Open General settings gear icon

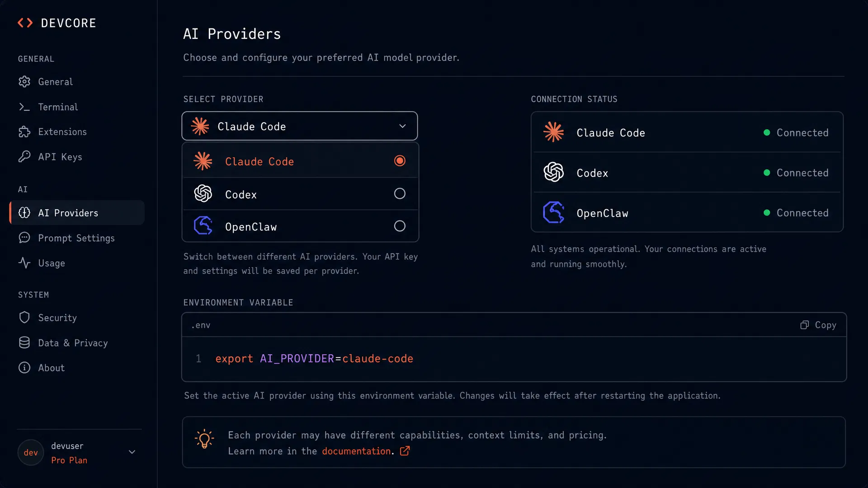tap(24, 81)
